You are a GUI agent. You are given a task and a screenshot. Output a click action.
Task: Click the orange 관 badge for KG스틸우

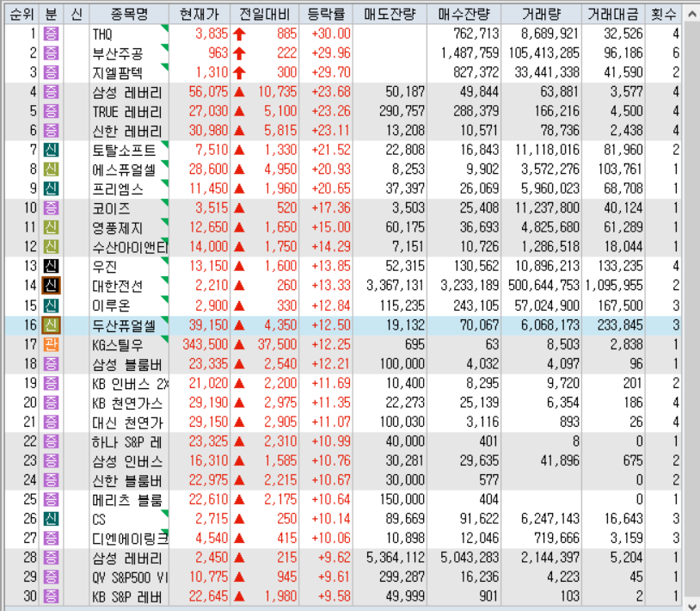51,344
